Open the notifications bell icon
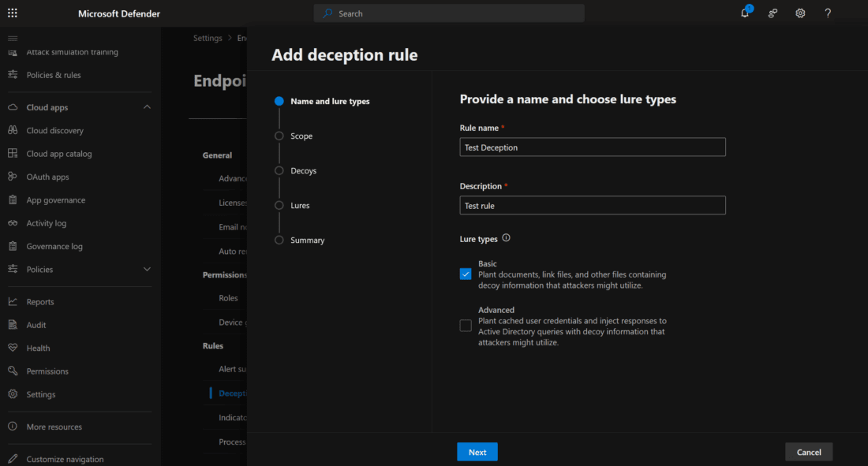Screen dimensions: 868x466 (x=745, y=13)
